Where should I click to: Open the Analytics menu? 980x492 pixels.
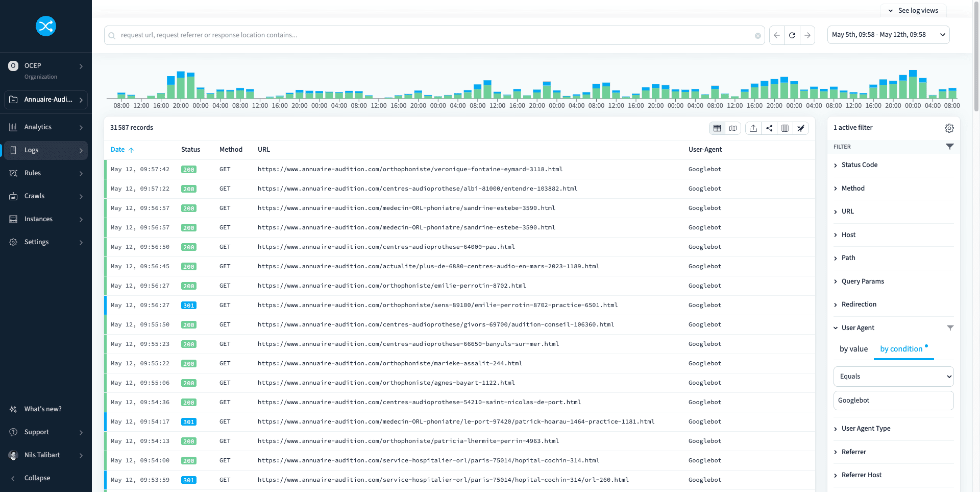coord(46,127)
